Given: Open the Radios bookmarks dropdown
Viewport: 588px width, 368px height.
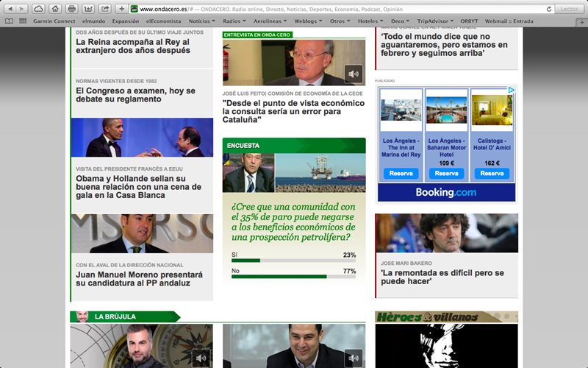Looking at the screenshot, I should click(x=235, y=21).
